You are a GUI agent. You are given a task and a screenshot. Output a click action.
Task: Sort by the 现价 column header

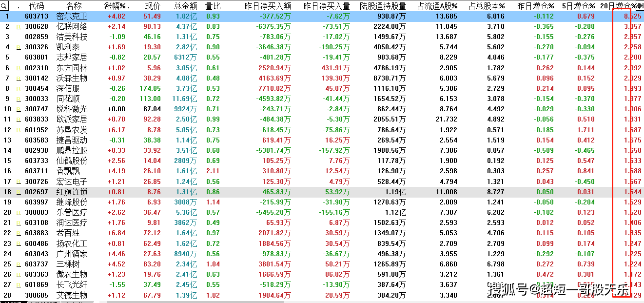click(x=153, y=6)
